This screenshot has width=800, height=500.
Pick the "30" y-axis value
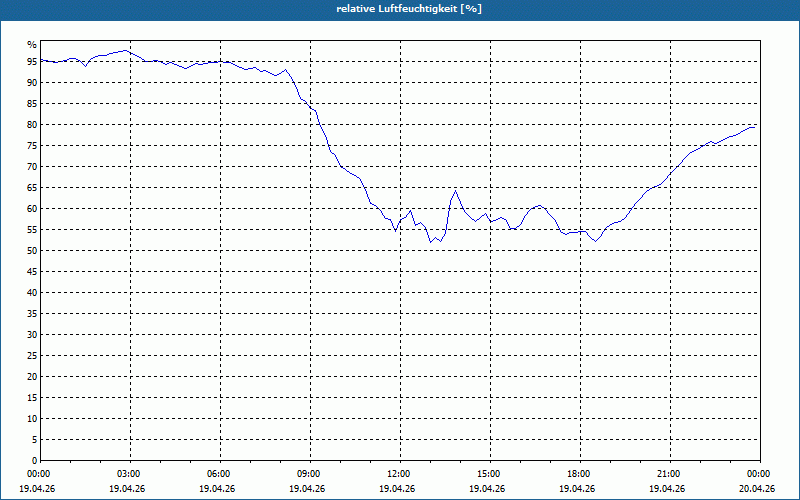click(x=32, y=335)
